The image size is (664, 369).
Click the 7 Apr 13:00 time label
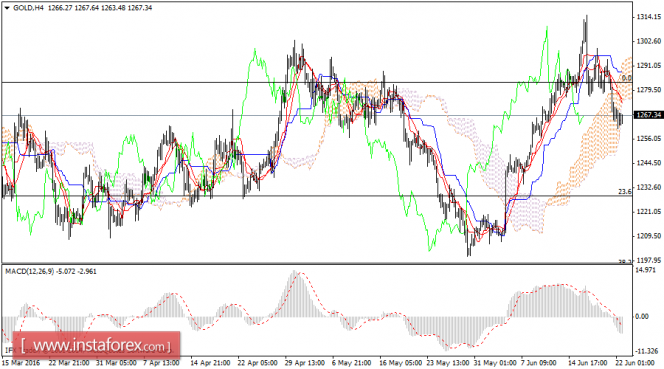161,363
